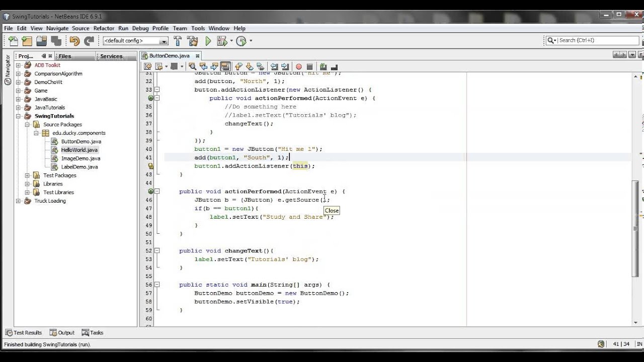Open the Navigator side panel button
Screen dimensions: 644x362
8,70
